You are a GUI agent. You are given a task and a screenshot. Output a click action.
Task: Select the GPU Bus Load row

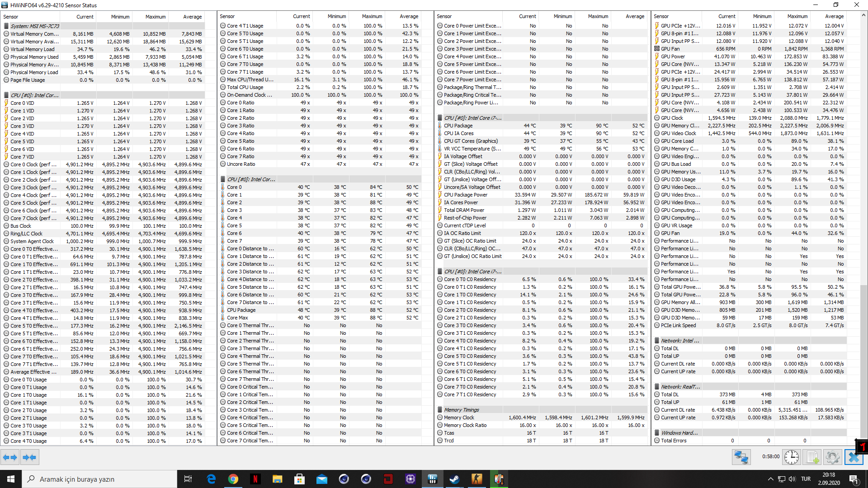(x=750, y=164)
